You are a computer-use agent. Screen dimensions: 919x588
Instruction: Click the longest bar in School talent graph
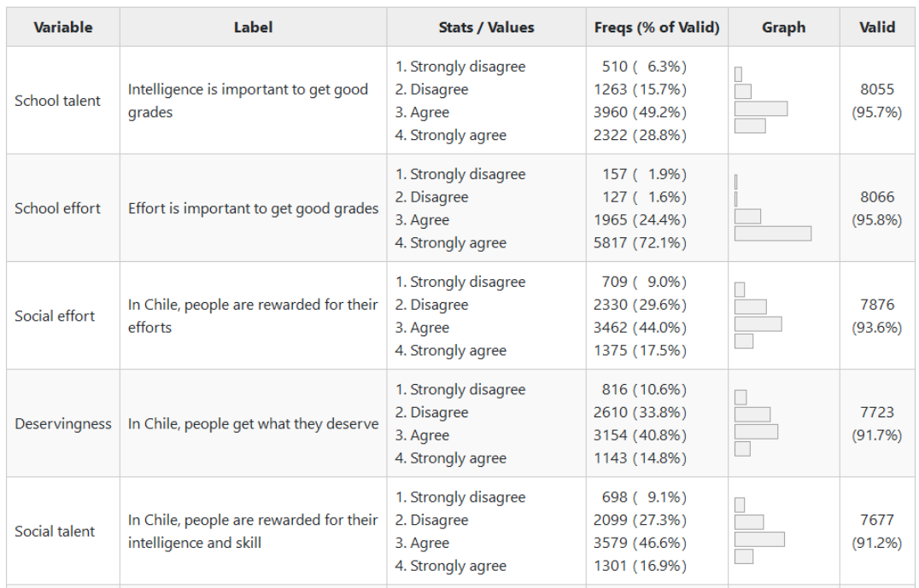[760, 108]
